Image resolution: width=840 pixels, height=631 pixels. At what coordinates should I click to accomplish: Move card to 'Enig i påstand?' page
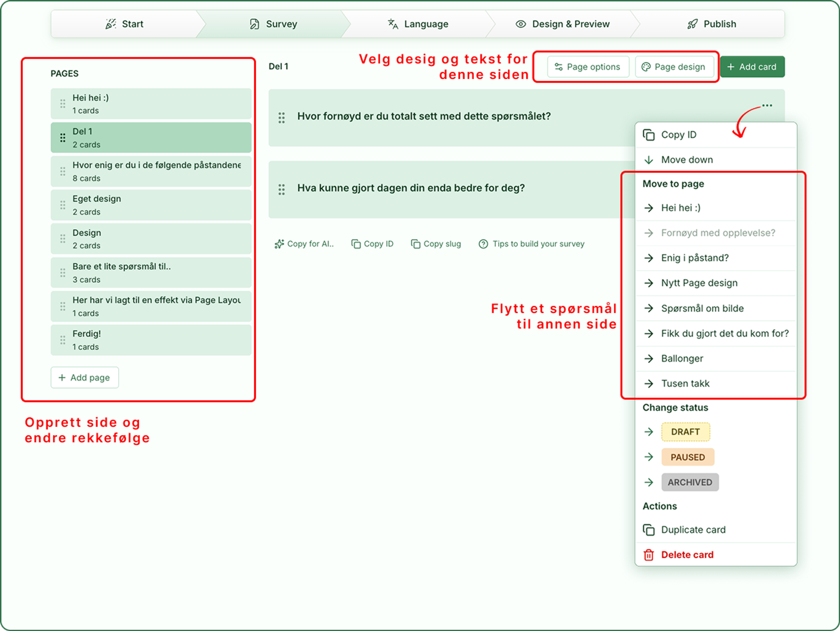click(716, 258)
